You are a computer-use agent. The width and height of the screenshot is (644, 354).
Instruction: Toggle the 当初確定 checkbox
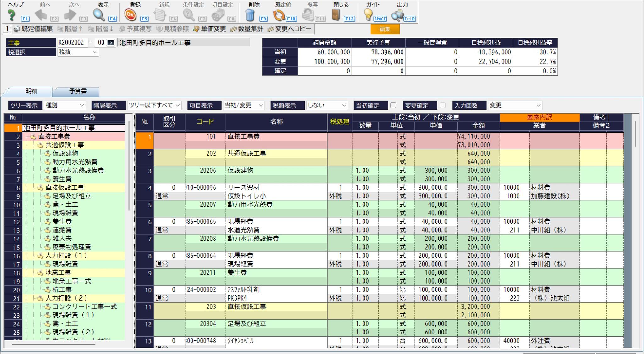pyautogui.click(x=393, y=105)
